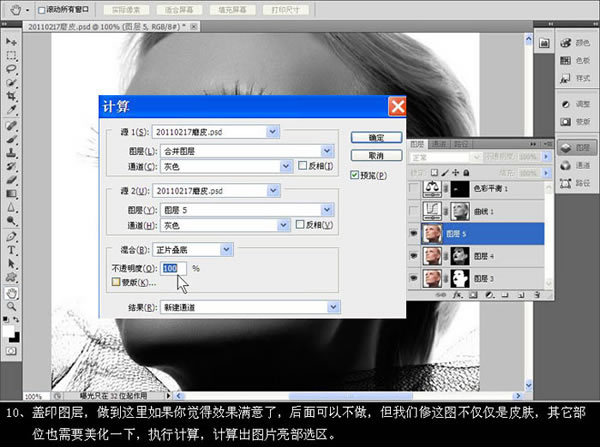Screen dimensions: 600x447
Task: Toggle 反相(I) checkbox for source 1
Action: [302, 165]
